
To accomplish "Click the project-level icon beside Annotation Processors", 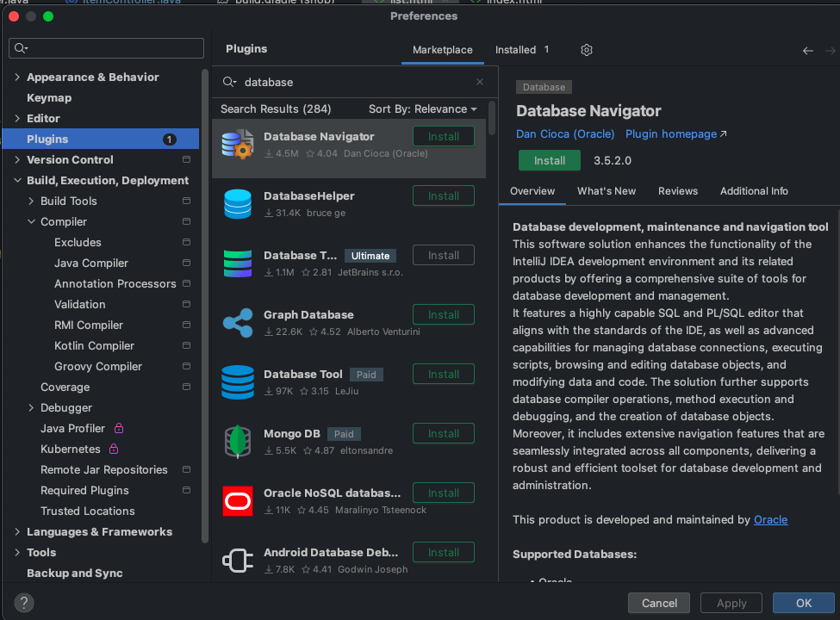I will pyautogui.click(x=186, y=283).
